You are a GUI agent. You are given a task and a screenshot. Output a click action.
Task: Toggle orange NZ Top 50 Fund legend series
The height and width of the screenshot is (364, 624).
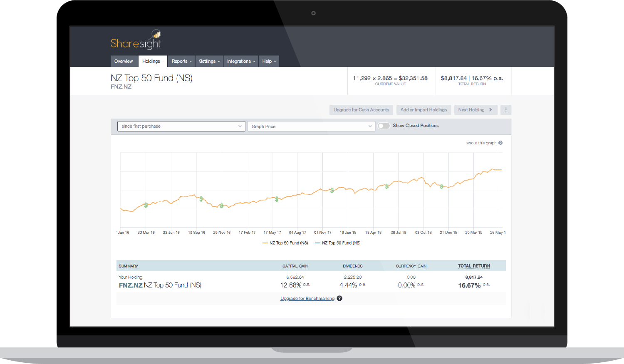(285, 243)
